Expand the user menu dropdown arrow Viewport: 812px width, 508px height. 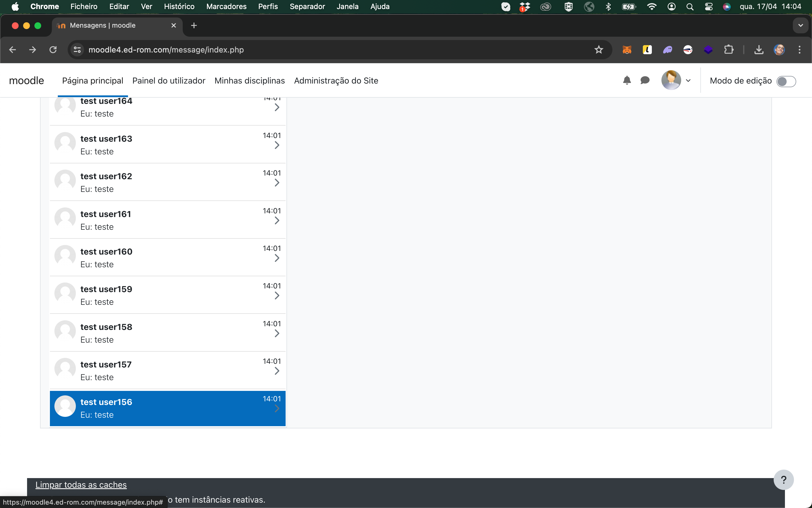pos(688,81)
